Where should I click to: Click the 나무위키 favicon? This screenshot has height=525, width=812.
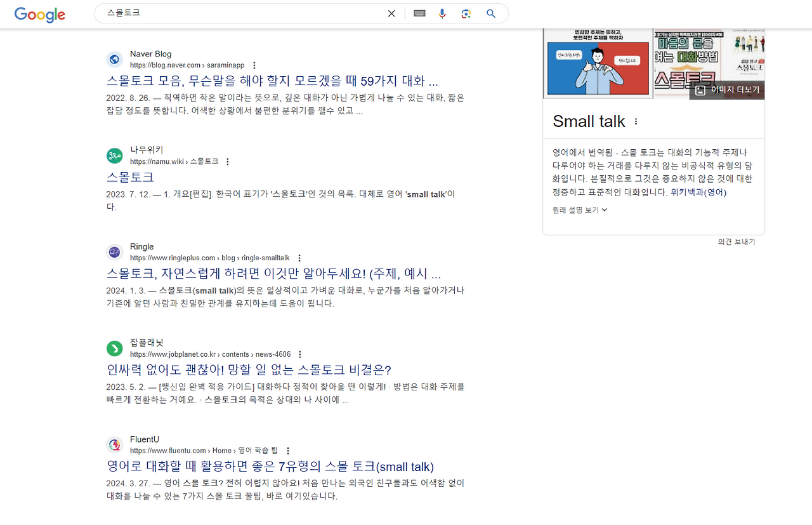click(114, 156)
